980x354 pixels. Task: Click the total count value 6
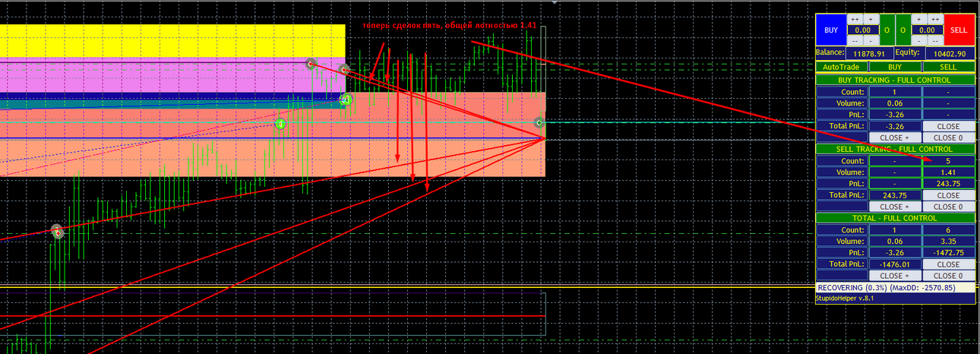[x=949, y=229]
